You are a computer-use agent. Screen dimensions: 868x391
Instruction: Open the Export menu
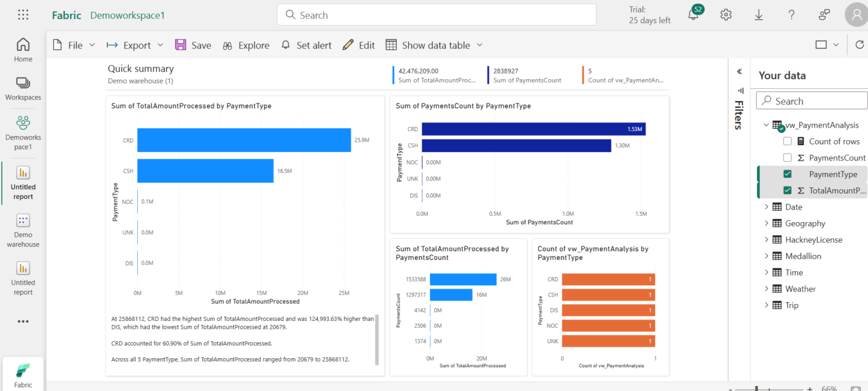coord(135,45)
